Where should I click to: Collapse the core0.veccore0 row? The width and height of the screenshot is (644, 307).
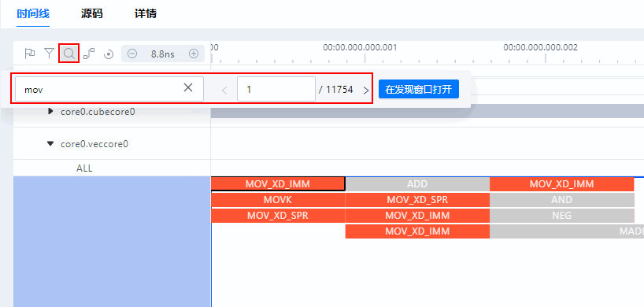click(x=50, y=143)
